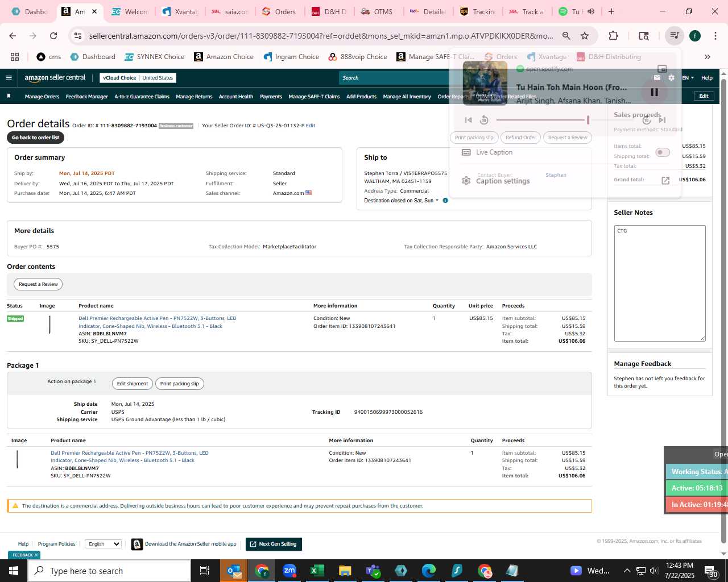Open the 888voip Choice bookmark
This screenshot has width=728, height=582.
pyautogui.click(x=358, y=57)
